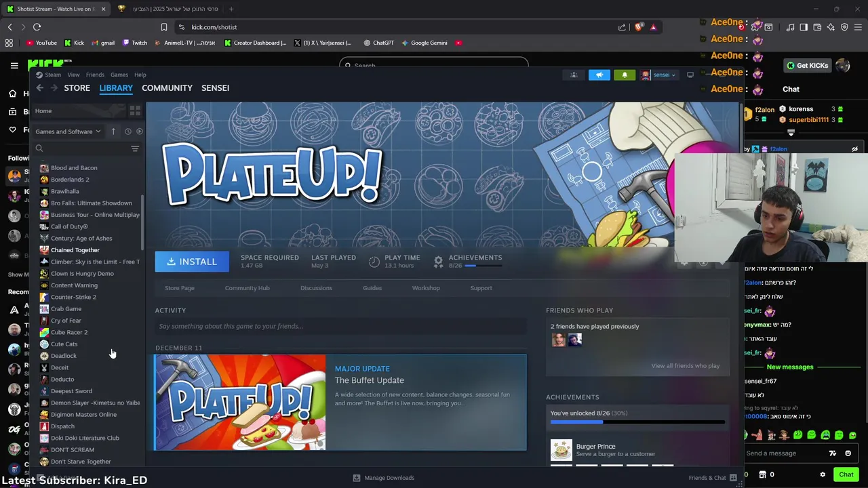Viewport: 868px width, 488px height.
Task: Click the library list scrollbar
Action: [x=142, y=222]
